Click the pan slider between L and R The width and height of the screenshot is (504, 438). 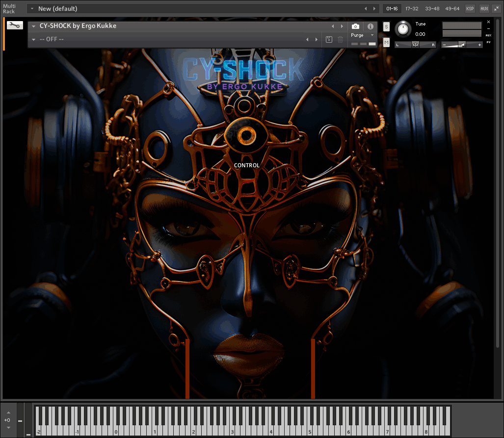point(415,45)
